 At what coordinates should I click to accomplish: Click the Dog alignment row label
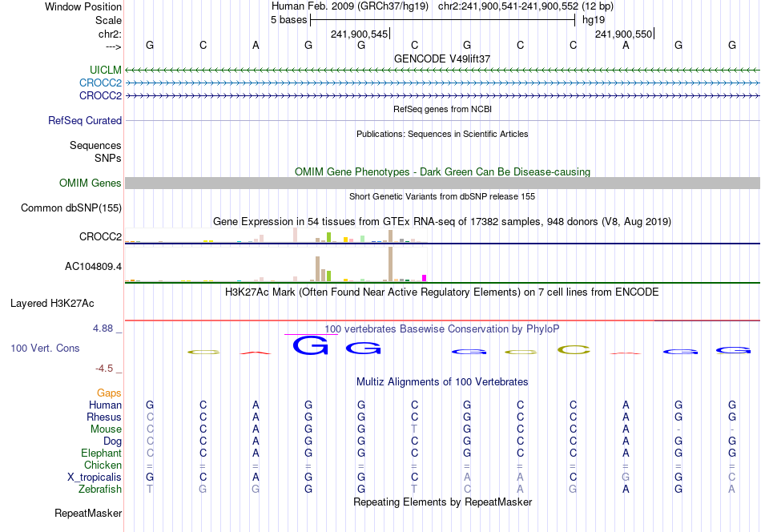click(112, 441)
